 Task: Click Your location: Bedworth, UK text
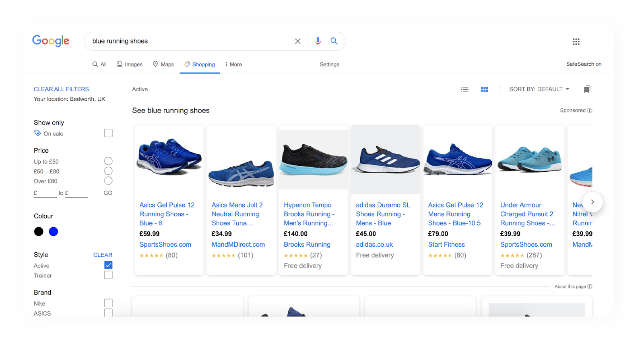[70, 99]
